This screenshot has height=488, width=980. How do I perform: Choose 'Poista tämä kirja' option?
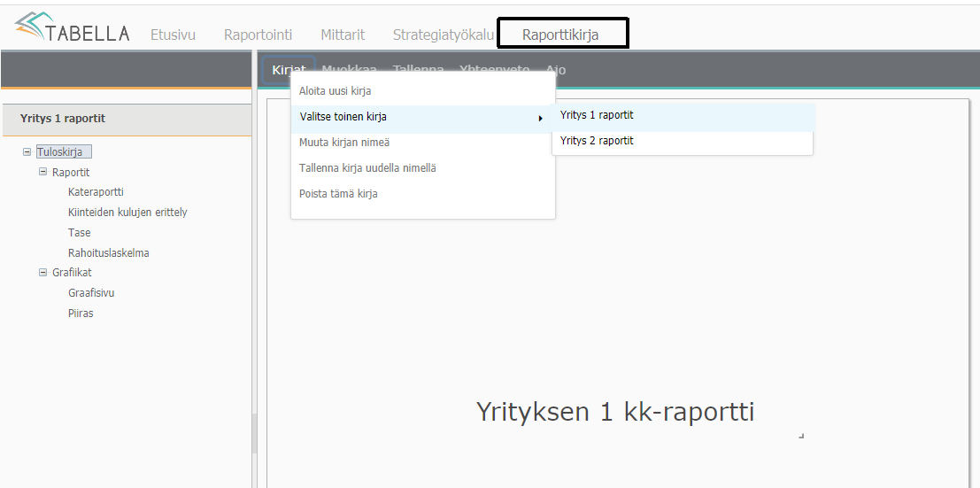click(x=338, y=194)
